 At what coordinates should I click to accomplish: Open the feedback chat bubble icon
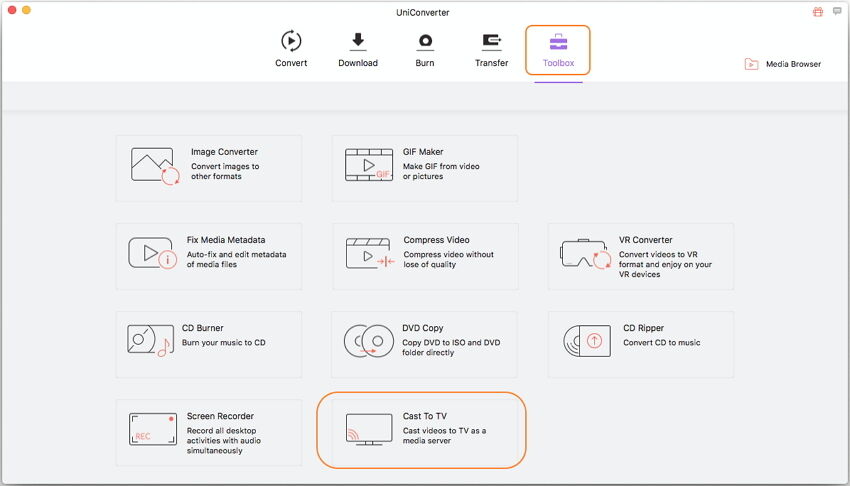(837, 11)
